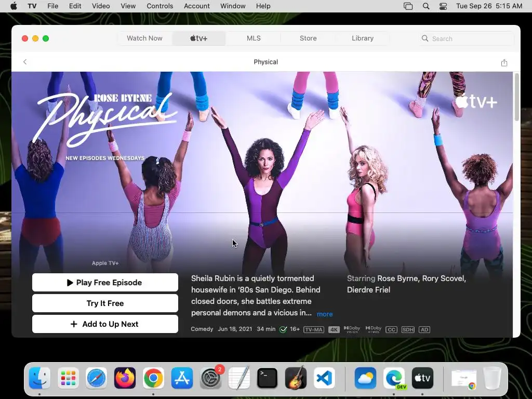Open the View menu
This screenshot has width=532, height=399.
(x=128, y=6)
